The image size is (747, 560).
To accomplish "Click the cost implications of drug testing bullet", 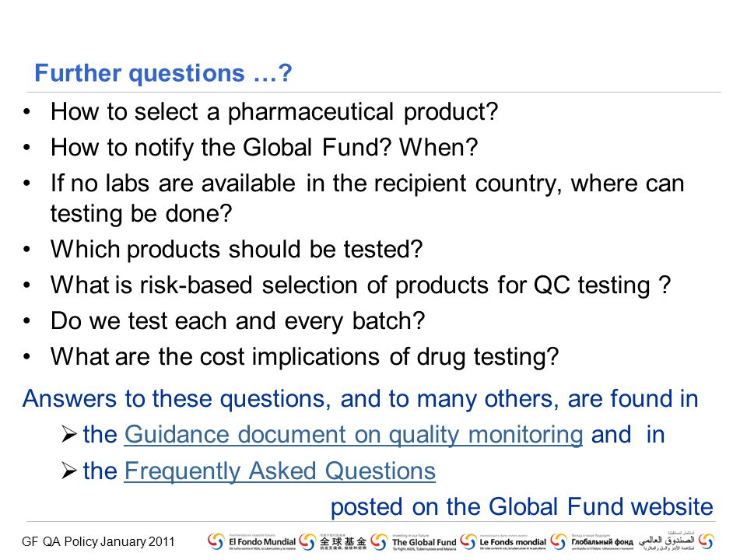I will click(x=304, y=357).
